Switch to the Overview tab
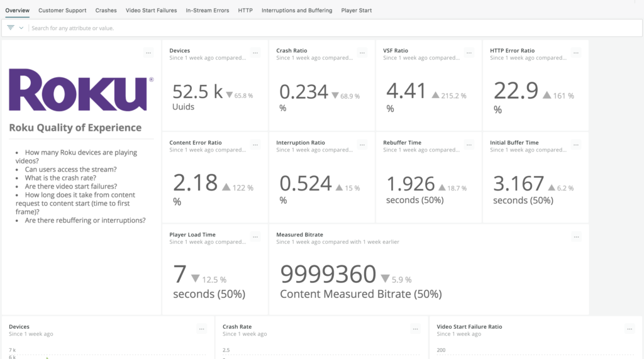The height and width of the screenshot is (359, 644). tap(17, 10)
